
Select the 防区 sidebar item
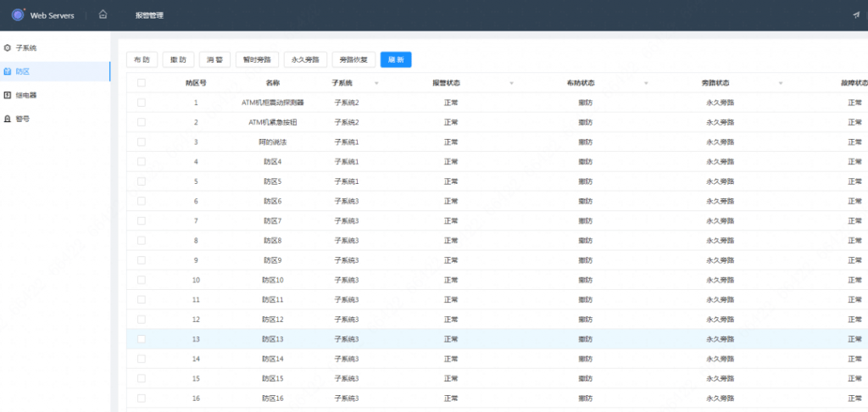pyautogui.click(x=23, y=72)
